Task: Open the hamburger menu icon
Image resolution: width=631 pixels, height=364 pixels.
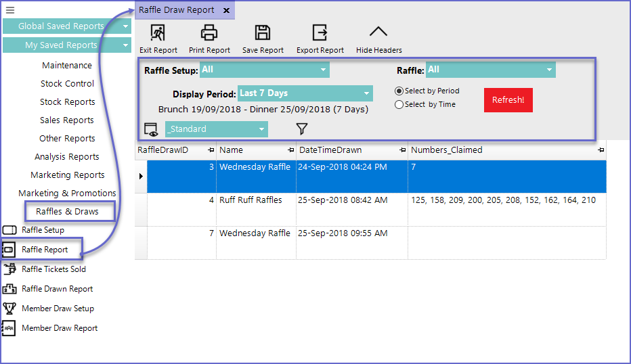Action: (10, 10)
